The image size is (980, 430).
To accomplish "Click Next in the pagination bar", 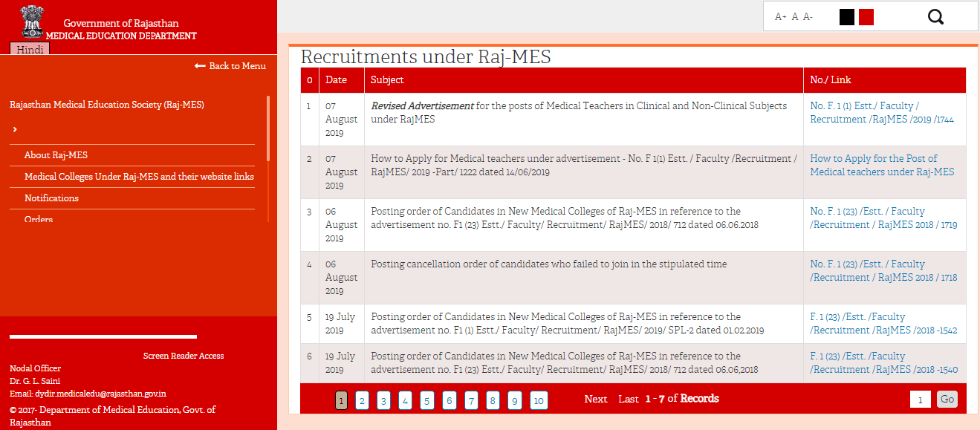I will [x=595, y=399].
